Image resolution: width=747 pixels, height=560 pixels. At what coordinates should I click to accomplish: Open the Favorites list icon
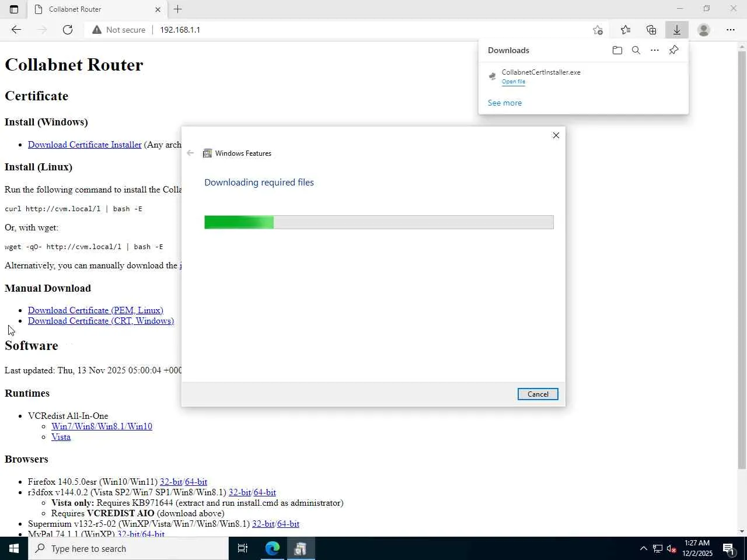[626, 30]
